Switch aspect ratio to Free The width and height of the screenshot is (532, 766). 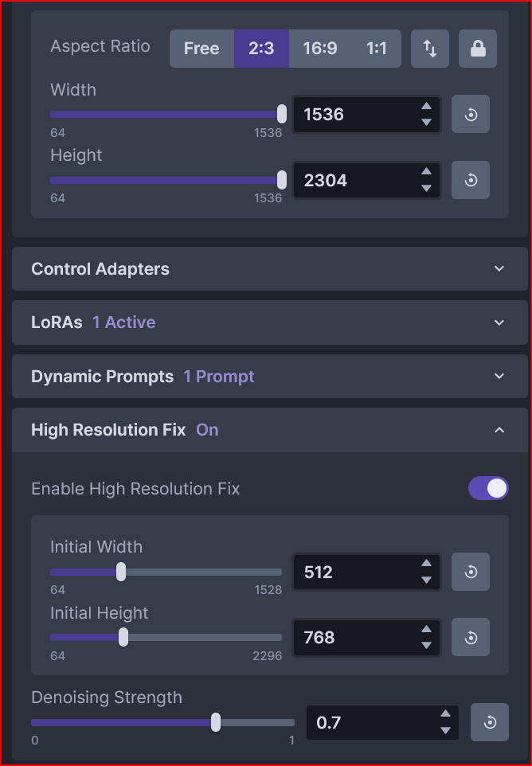coord(201,48)
